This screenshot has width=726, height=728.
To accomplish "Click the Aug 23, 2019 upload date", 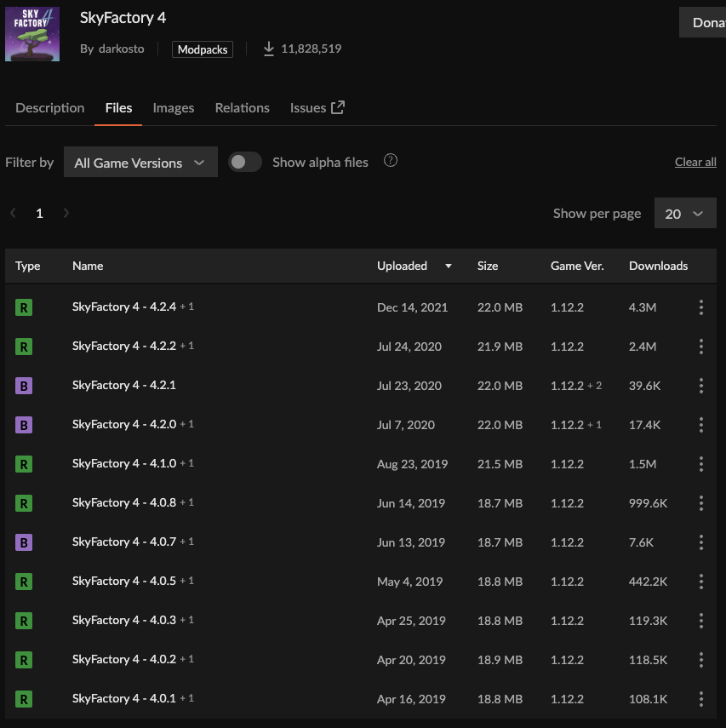I will pos(412,464).
